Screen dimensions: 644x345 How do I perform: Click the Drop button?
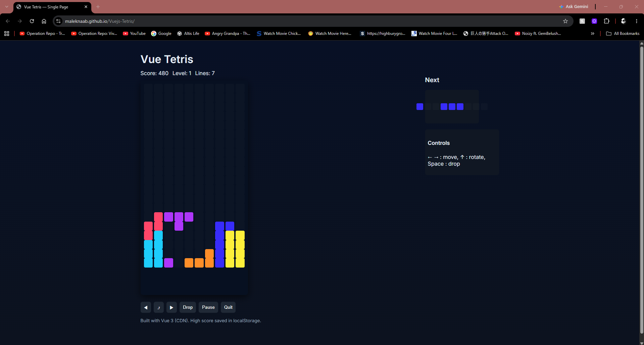(x=188, y=307)
